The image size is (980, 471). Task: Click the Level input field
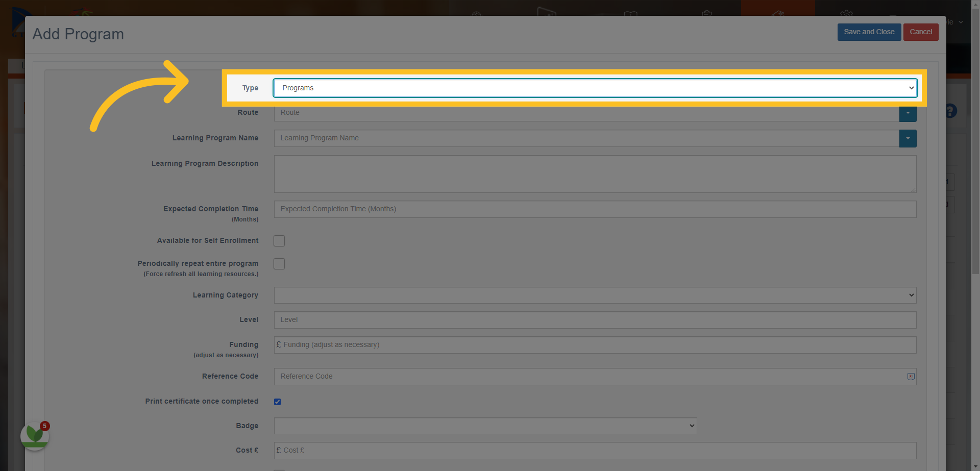(x=595, y=320)
